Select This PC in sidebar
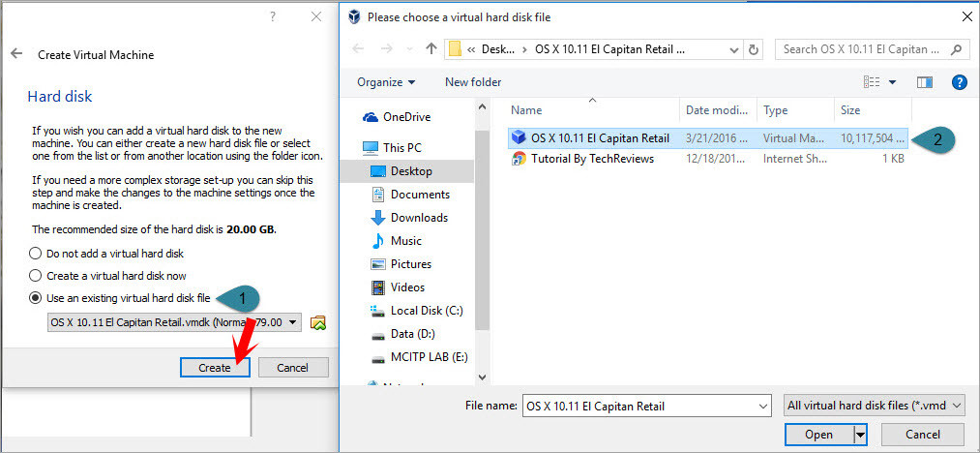The width and height of the screenshot is (980, 453). point(392,148)
